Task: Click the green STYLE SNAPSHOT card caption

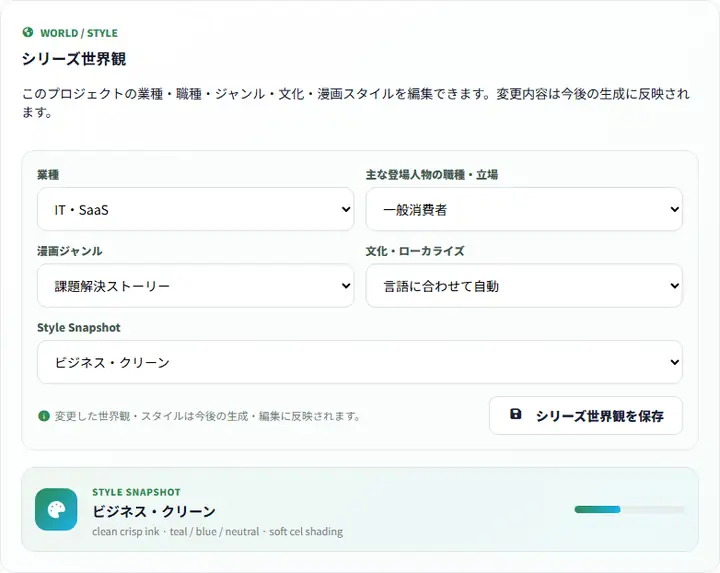Action: click(x=136, y=492)
